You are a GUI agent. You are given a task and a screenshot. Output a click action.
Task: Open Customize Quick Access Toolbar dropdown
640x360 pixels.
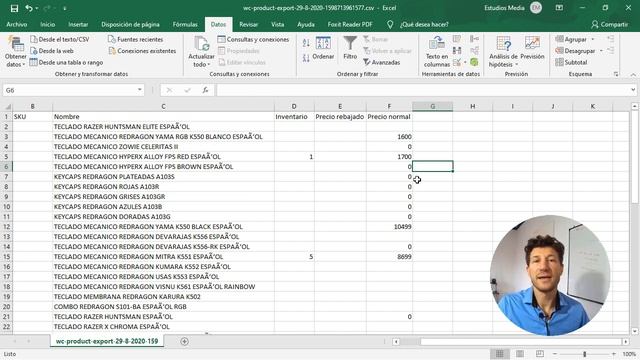(x=64, y=8)
